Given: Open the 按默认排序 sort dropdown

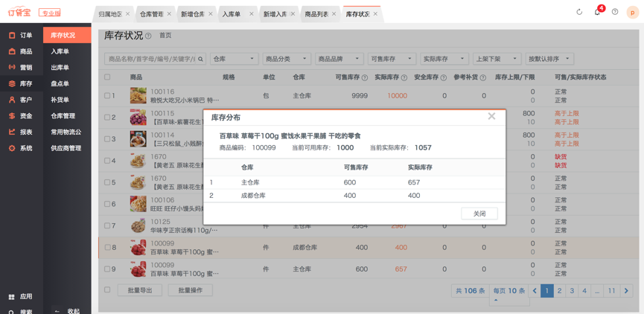Looking at the screenshot, I should 549,59.
